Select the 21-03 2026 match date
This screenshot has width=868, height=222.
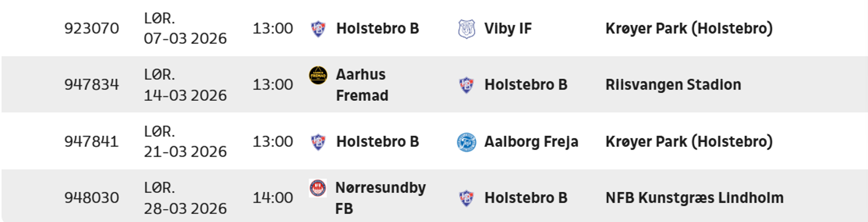(x=185, y=151)
